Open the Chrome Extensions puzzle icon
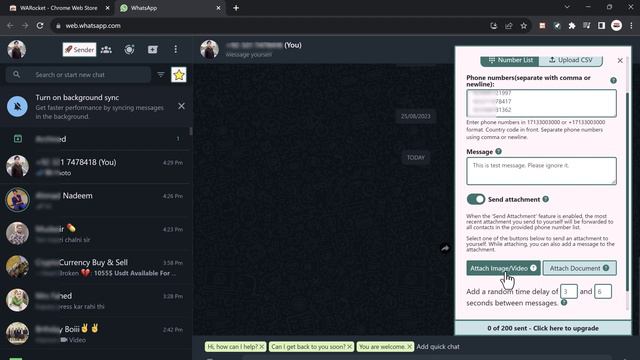 click(572, 26)
